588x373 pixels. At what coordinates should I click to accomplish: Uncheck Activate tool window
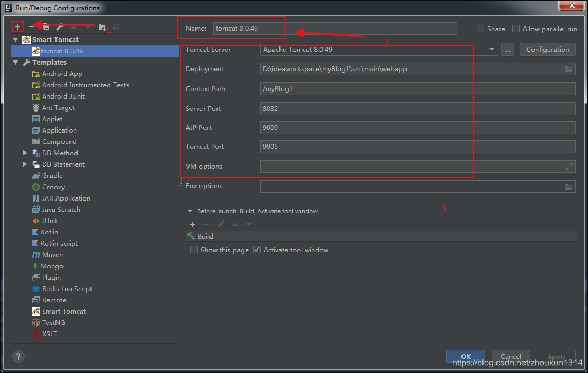pyautogui.click(x=256, y=250)
